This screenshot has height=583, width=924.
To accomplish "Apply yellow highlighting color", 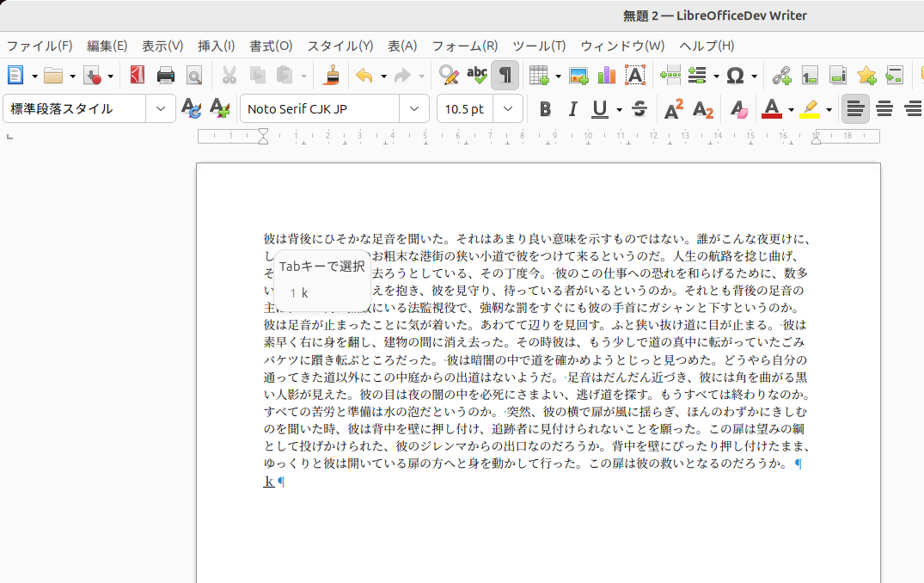I will click(x=810, y=108).
